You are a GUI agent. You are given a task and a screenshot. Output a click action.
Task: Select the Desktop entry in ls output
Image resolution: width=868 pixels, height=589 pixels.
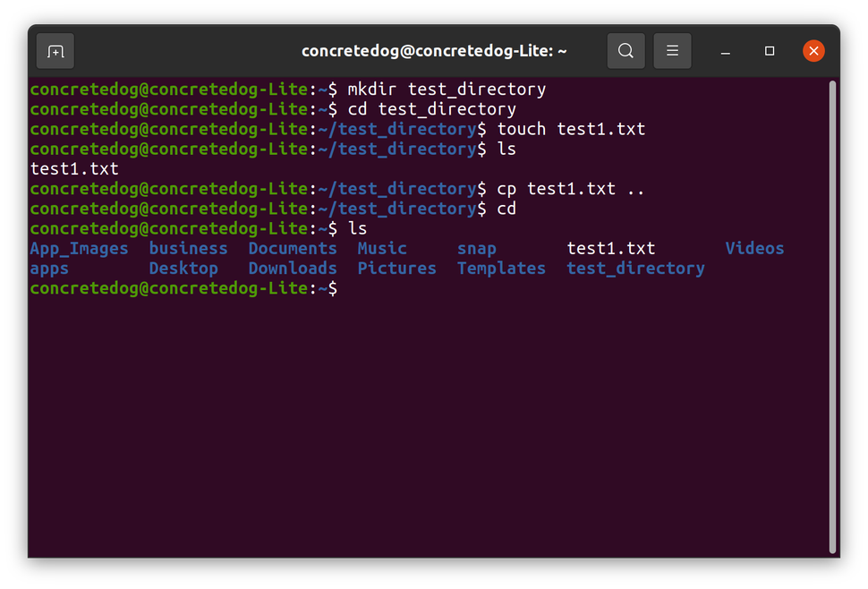183,268
